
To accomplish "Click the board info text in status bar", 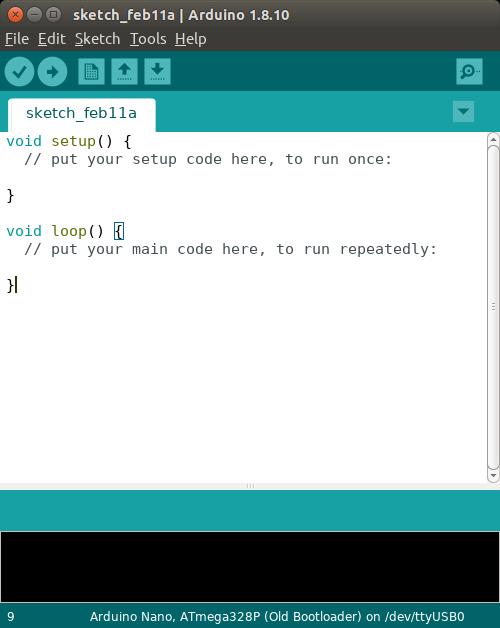I will coord(277,616).
